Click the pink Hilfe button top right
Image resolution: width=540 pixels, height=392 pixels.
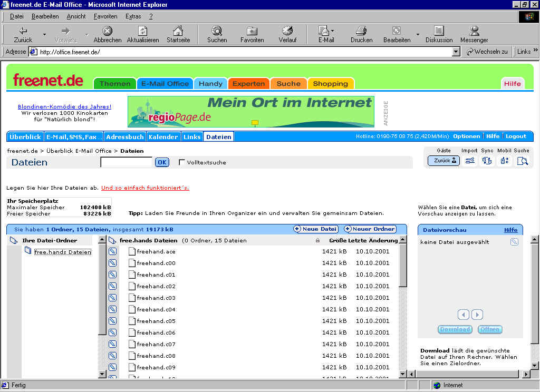(x=512, y=84)
